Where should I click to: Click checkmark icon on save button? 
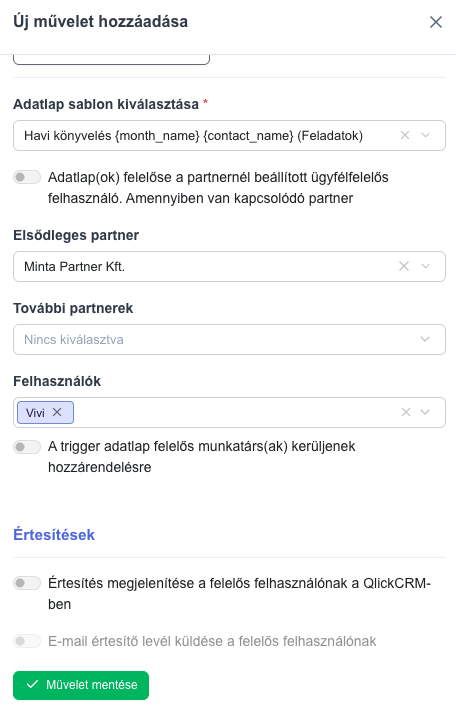[32, 685]
